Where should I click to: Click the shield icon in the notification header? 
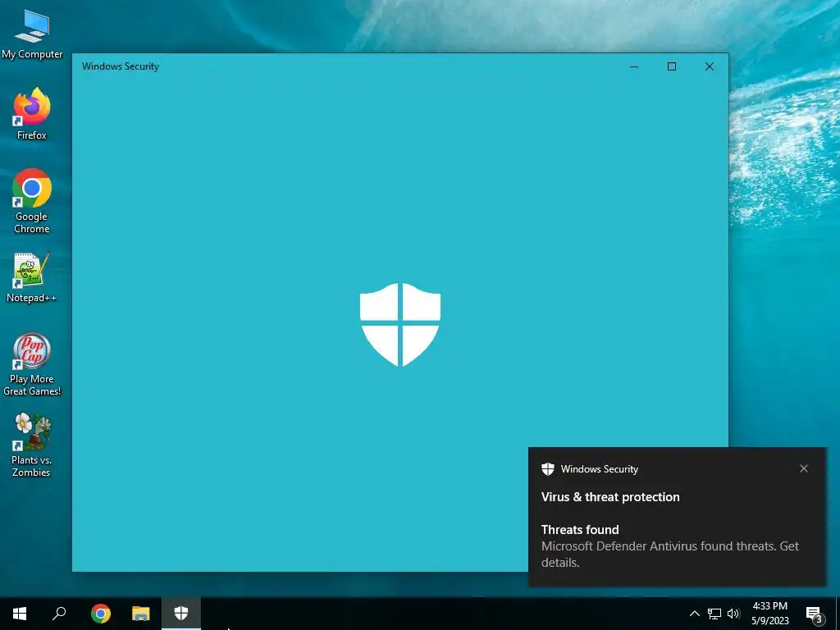pos(547,469)
